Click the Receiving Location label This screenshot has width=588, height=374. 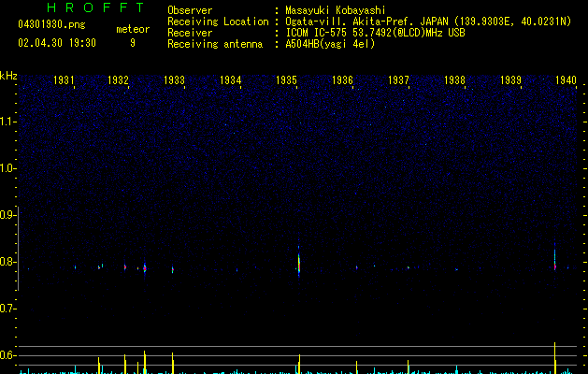tap(218, 22)
